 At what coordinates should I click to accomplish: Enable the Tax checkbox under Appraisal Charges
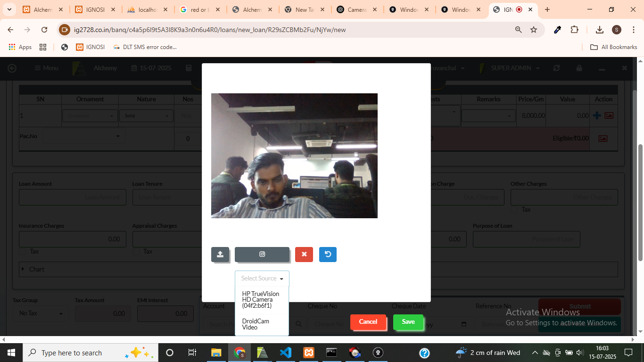(x=136, y=252)
